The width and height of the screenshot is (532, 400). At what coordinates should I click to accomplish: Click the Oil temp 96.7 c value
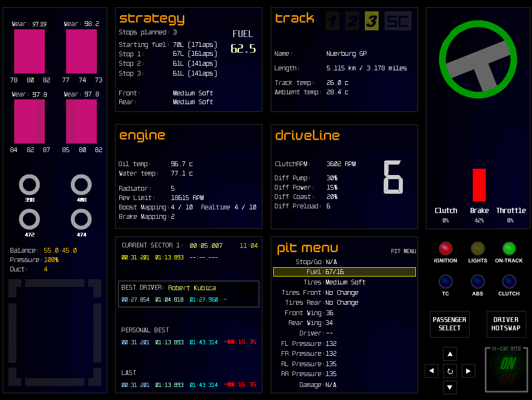(x=182, y=164)
